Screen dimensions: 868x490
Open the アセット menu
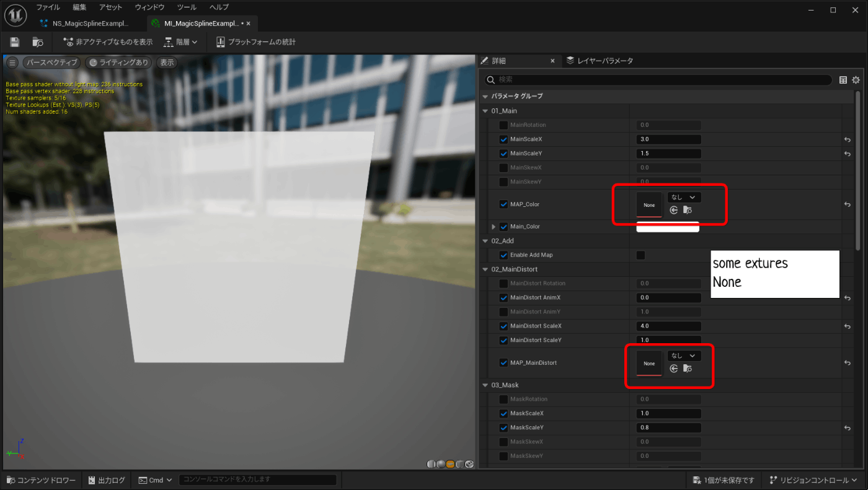(x=110, y=7)
